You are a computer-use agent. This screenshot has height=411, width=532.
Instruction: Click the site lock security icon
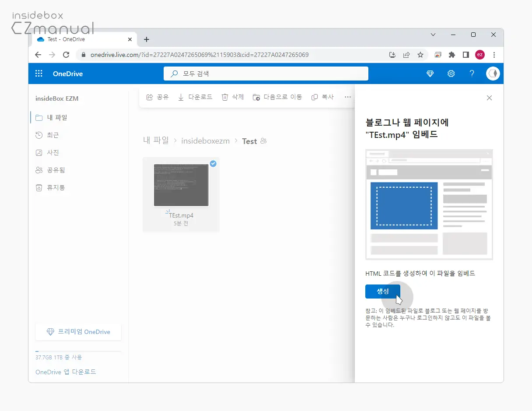point(83,55)
